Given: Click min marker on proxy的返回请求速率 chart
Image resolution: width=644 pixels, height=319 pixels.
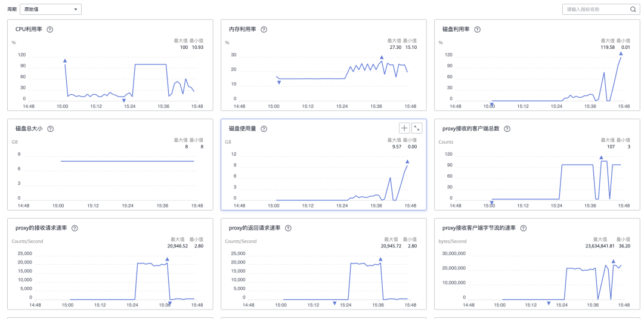Looking at the screenshot, I should coord(335,303).
